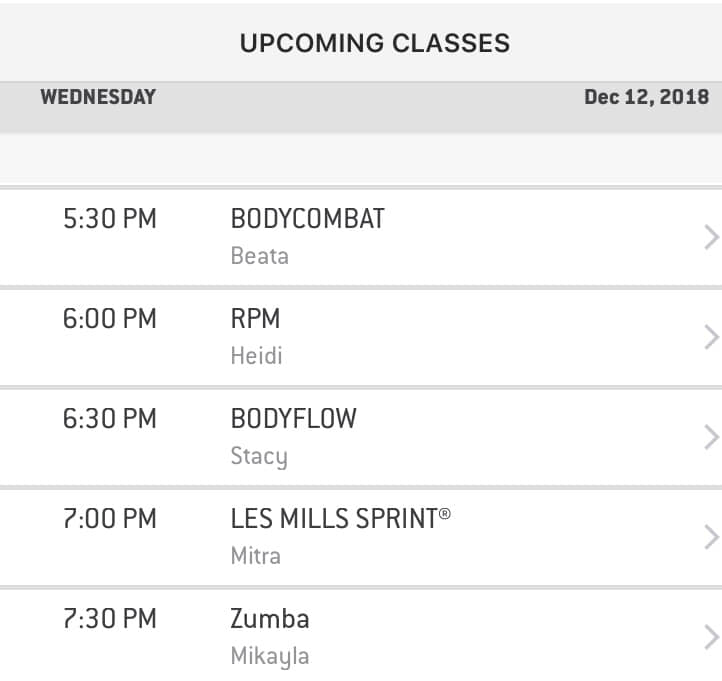This screenshot has width=722, height=681.
Task: Open the BODYCOMBAT row chevron arrow
Action: click(711, 237)
